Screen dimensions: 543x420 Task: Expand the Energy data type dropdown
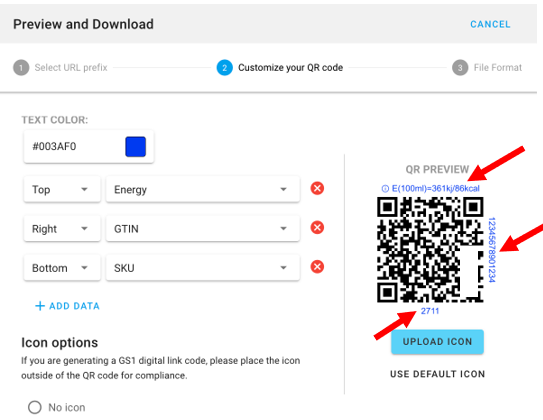(203, 189)
